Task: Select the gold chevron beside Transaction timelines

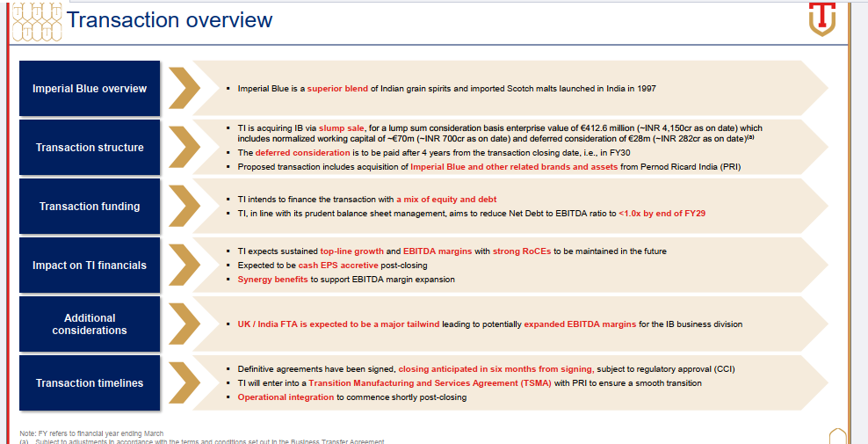Action: pos(183,383)
